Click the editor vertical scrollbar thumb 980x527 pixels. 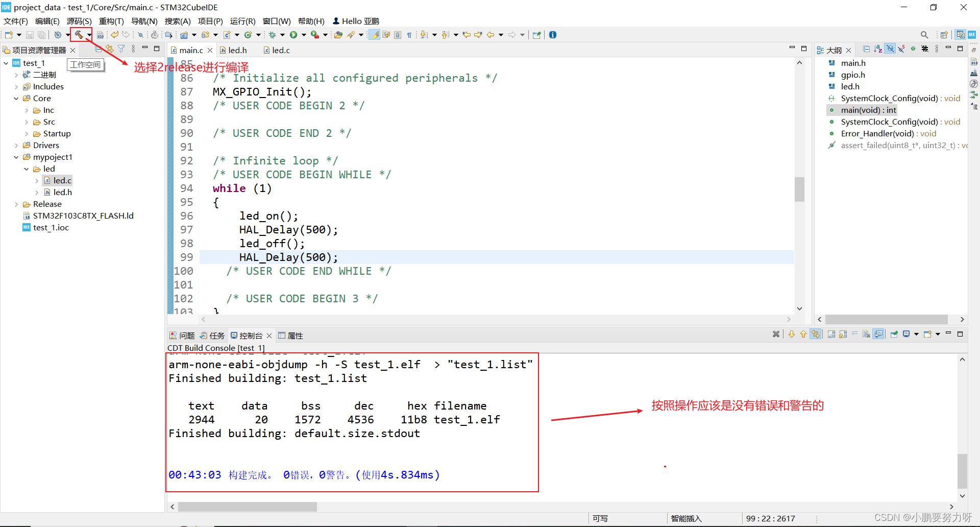click(799, 189)
